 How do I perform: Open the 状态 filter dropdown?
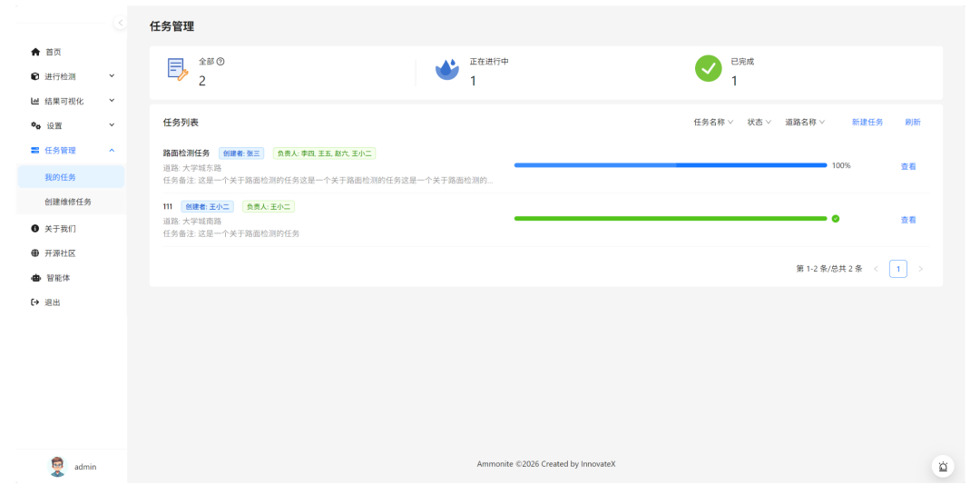tap(759, 122)
